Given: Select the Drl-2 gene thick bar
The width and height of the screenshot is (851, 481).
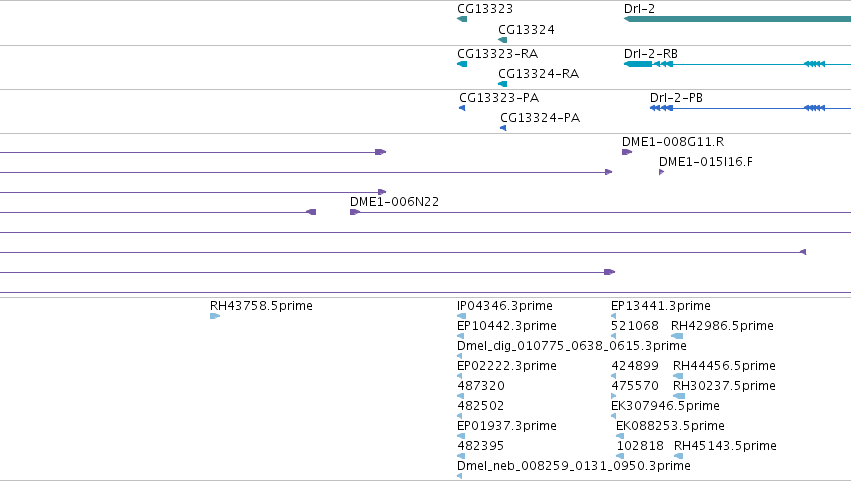Looking at the screenshot, I should [x=738, y=19].
